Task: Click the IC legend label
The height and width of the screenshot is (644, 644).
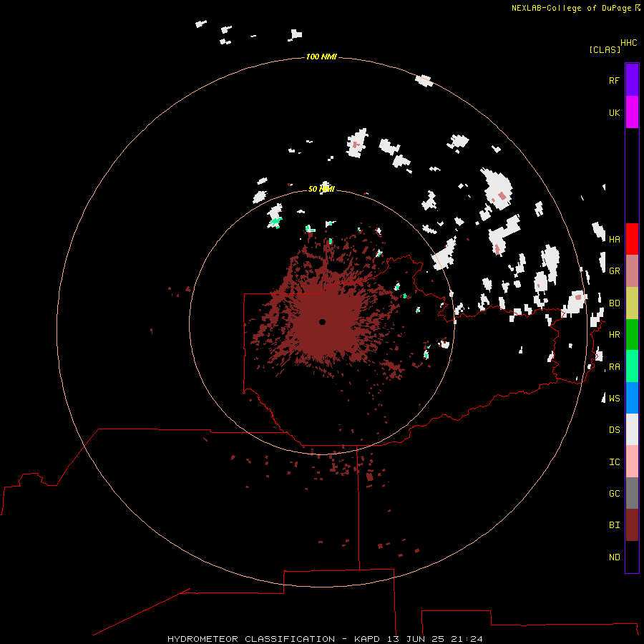Action: (x=614, y=462)
